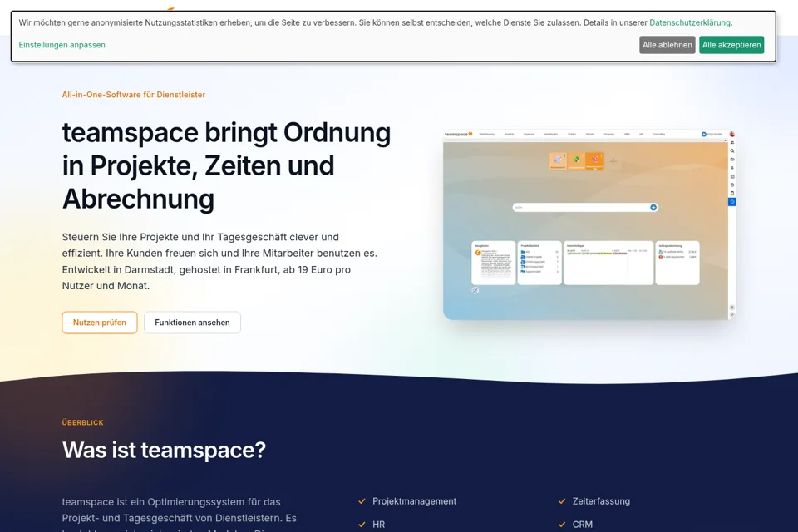This screenshot has width=798, height=532.
Task: Open Einstellungen anpassen cookie settings
Action: pos(62,45)
